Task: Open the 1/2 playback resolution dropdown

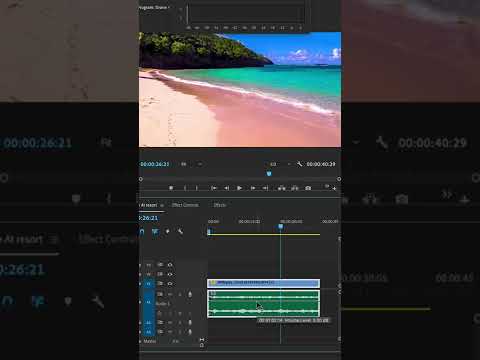Action: click(280, 164)
